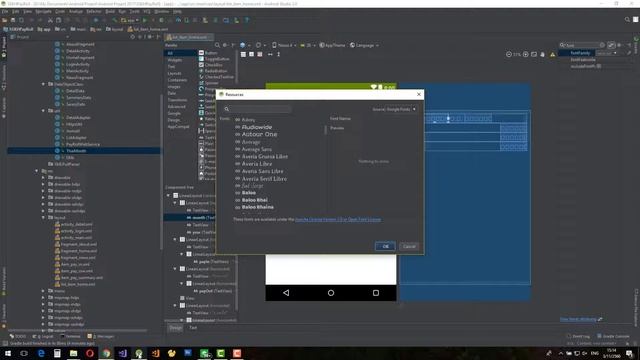Focus the font search field in Resources dialog

coord(257,109)
